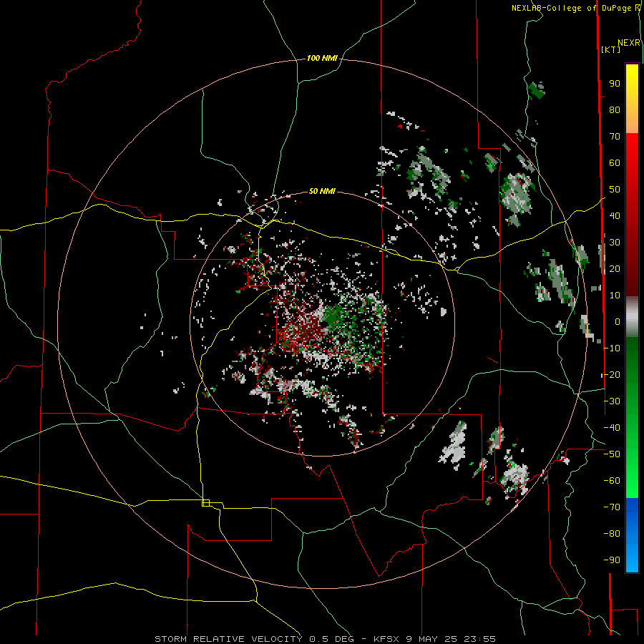644x644 pixels.
Task: Click the 70 value on the velocity scale
Action: pyautogui.click(x=615, y=137)
